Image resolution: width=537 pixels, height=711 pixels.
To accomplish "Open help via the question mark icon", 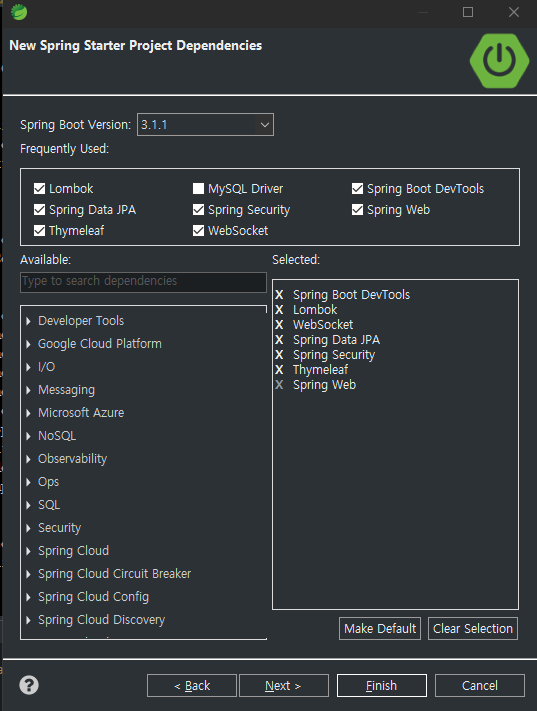I will [29, 685].
